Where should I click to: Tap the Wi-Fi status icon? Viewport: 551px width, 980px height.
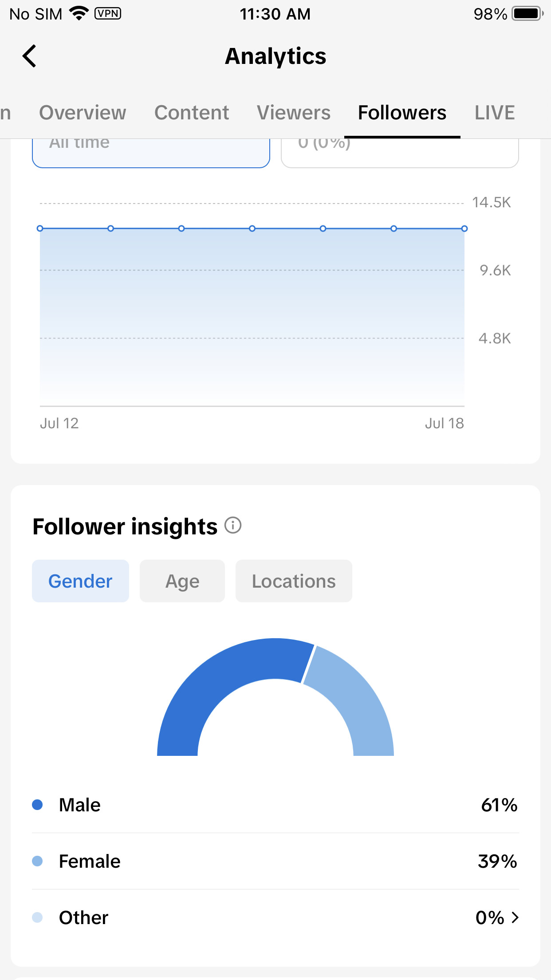pyautogui.click(x=79, y=14)
